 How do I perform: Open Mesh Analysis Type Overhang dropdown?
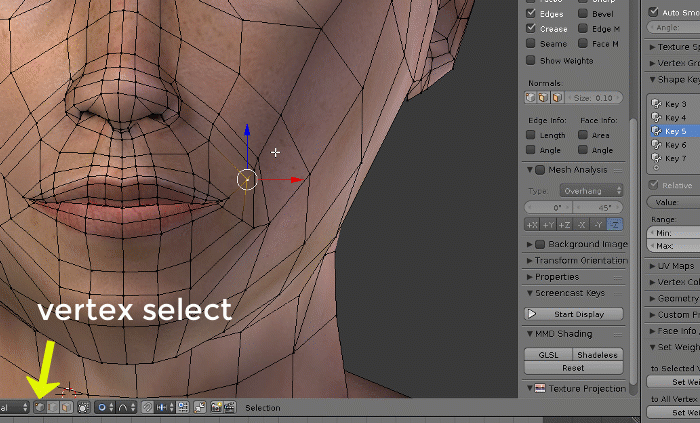pos(592,191)
